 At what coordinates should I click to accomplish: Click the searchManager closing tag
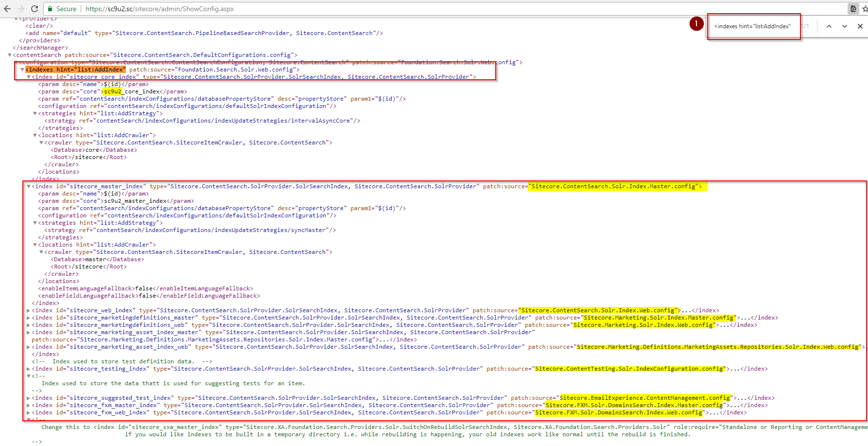coord(40,48)
